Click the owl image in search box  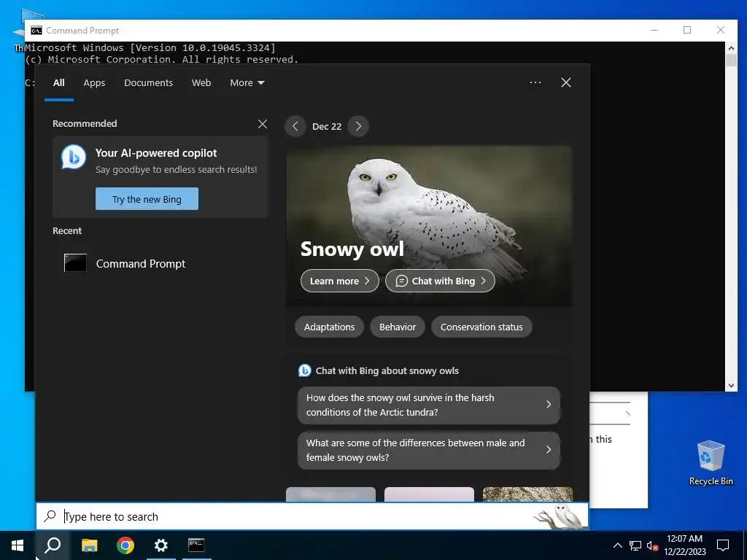coord(561,516)
